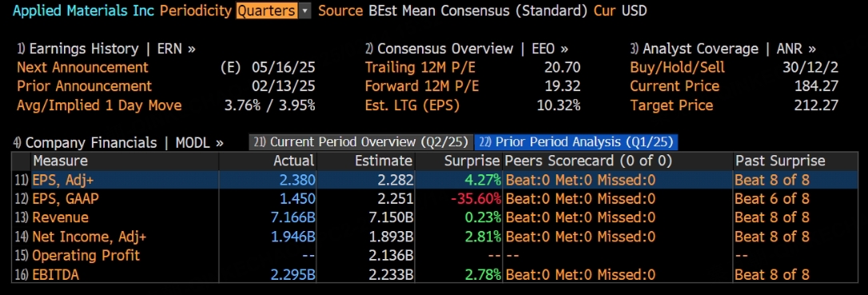Image resolution: width=868 pixels, height=295 pixels.
Task: Click the BEst Mean Consensus source field
Action: [x=478, y=10]
